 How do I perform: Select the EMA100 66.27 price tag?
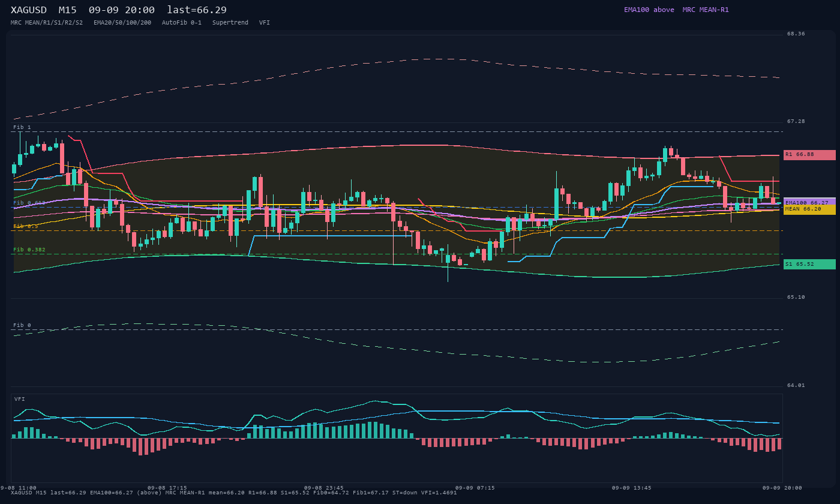809,203
